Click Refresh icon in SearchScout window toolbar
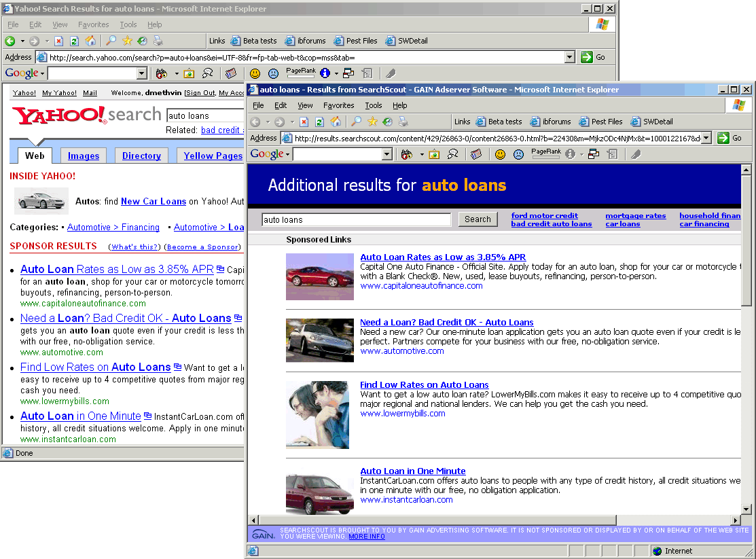Image resolution: width=756 pixels, height=559 pixels. pyautogui.click(x=319, y=122)
